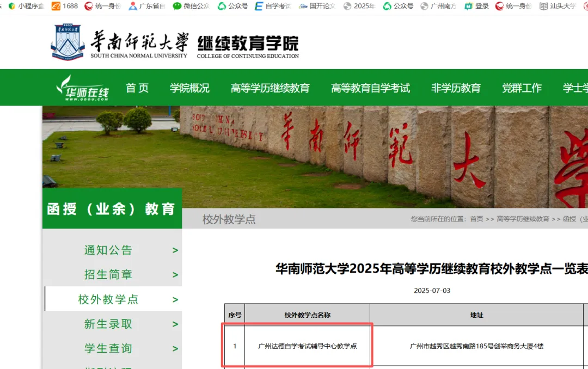Click the South China Normal University crest logo

(x=68, y=42)
